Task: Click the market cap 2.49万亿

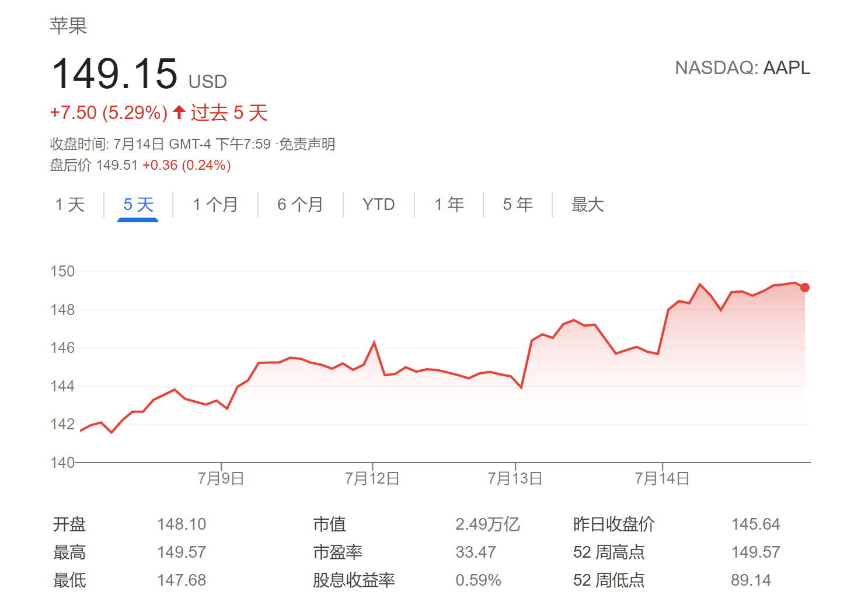Action: tap(487, 524)
